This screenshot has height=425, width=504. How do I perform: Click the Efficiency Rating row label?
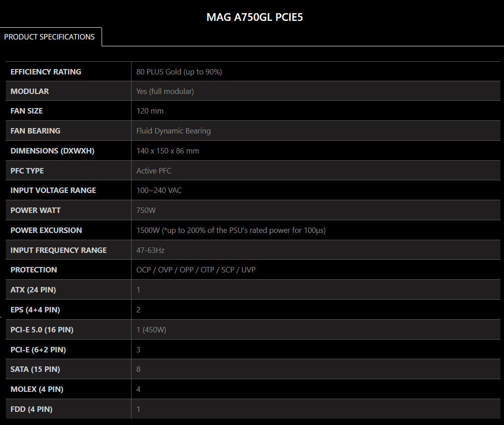[x=46, y=72]
